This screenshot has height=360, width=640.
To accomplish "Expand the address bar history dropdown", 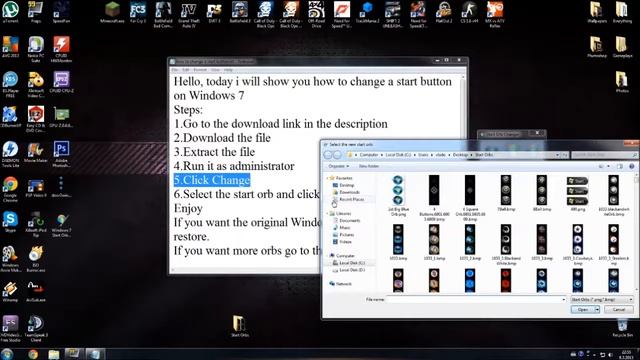I will point(557,155).
